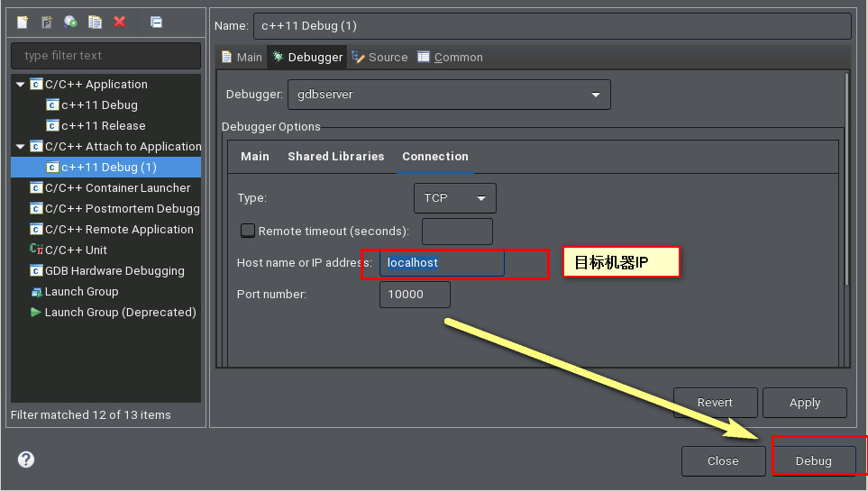
Task: Open the connection Type TCP dropdown
Action: tap(454, 198)
